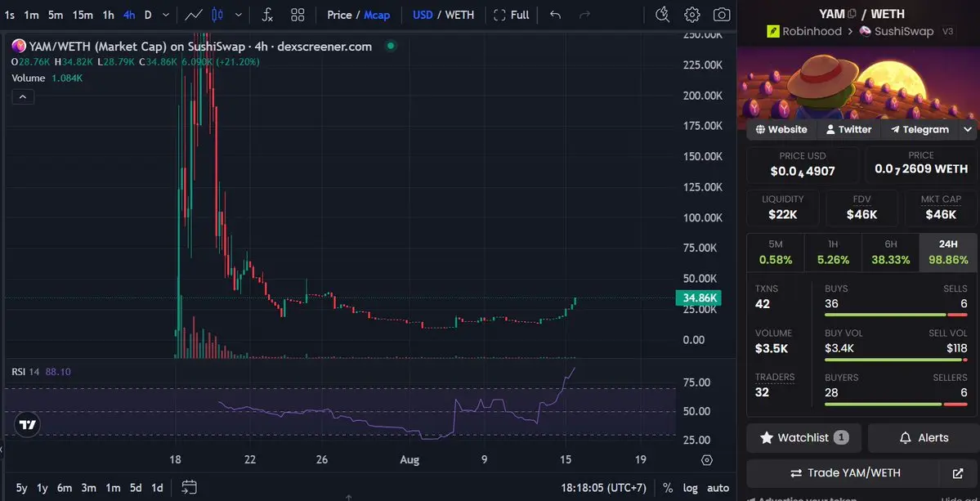Viewport: 980px width, 501px height.
Task: Select the 1H stats tab
Action: tap(833, 253)
